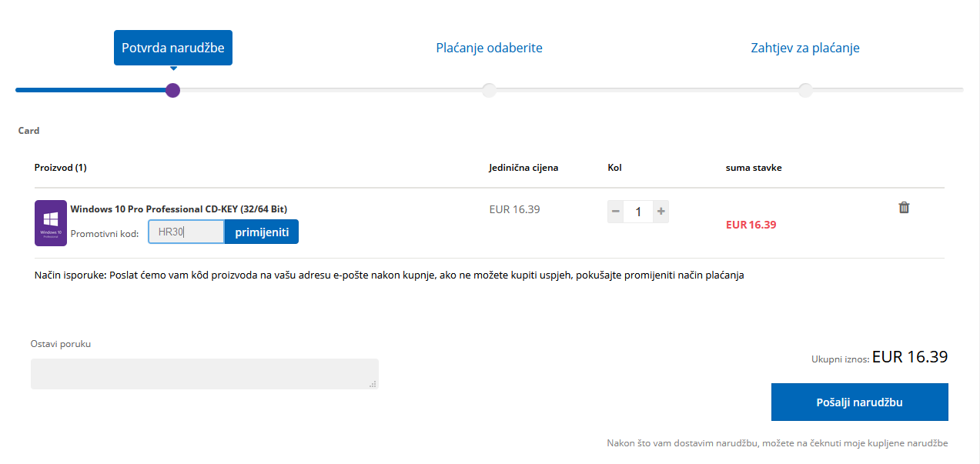Click the progress marker under Zahtjev za plaćanje
The image size is (980, 464).
coord(805,90)
